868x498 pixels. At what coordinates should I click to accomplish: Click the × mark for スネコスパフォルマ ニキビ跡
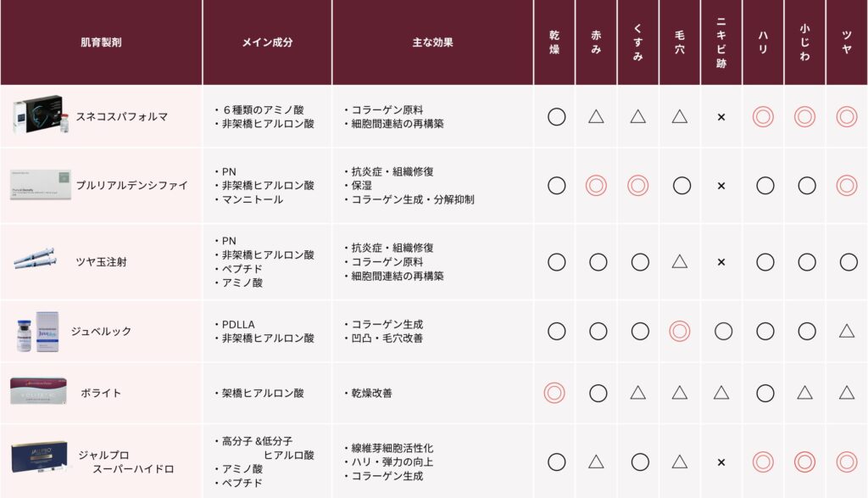click(x=721, y=117)
